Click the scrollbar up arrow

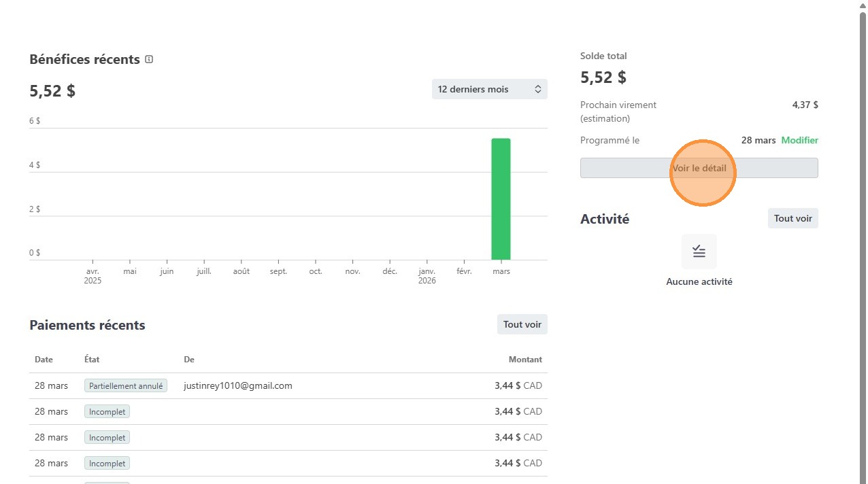pyautogui.click(x=863, y=4)
